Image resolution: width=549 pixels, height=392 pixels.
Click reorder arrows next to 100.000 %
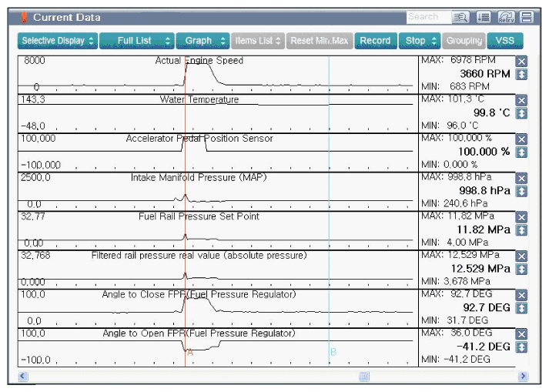click(x=521, y=152)
